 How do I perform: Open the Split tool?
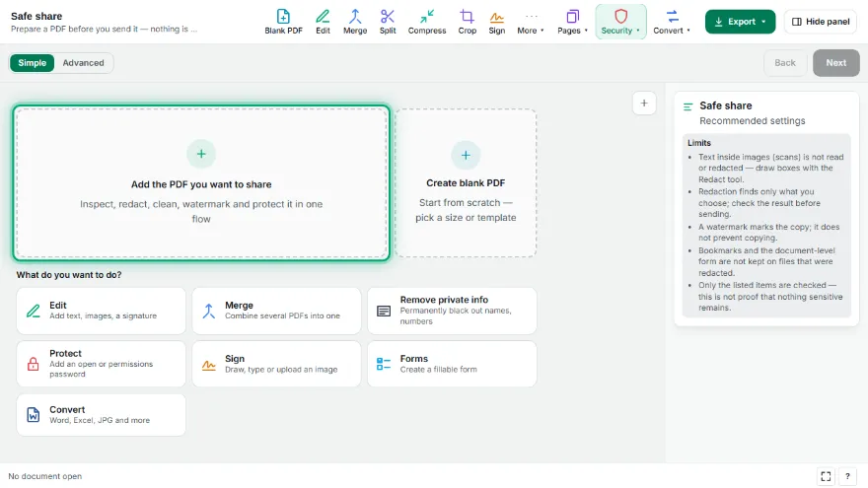click(x=388, y=22)
